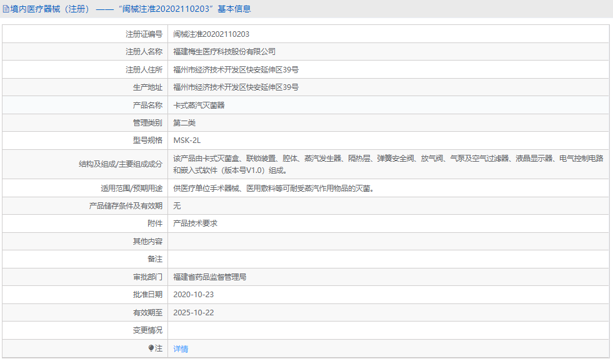
Task: Select the product name 卡式蒸汽灭菌器
Action: (x=199, y=106)
